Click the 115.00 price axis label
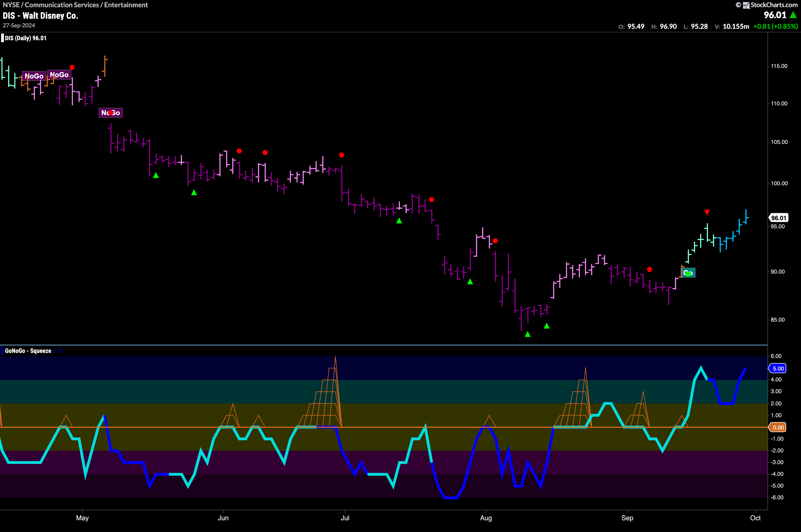The width and height of the screenshot is (801, 532). 779,66
